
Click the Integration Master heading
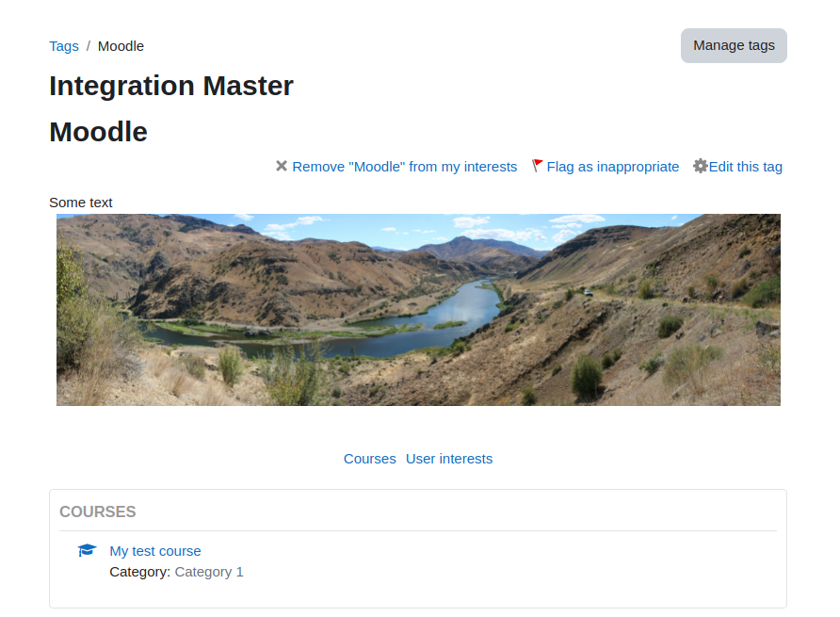point(171,86)
